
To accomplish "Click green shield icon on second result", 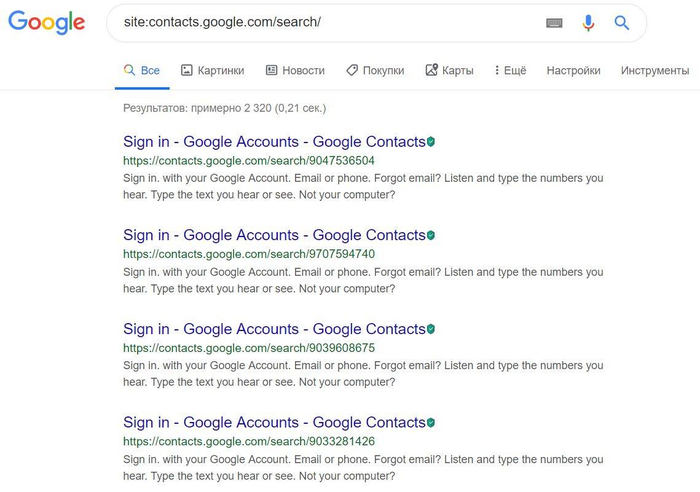I will pos(431,236).
